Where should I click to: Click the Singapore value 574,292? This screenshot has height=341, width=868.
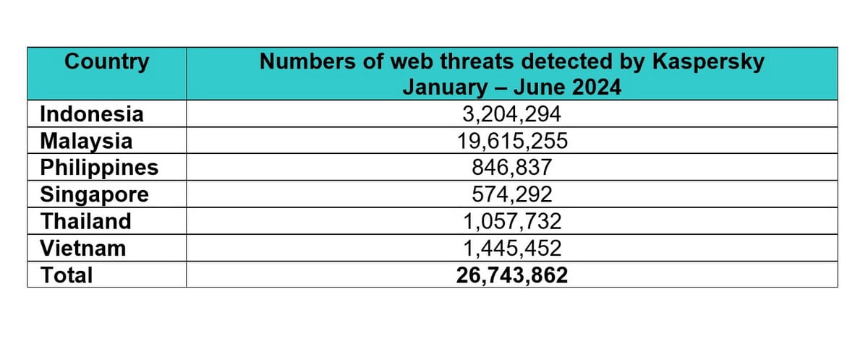511,194
